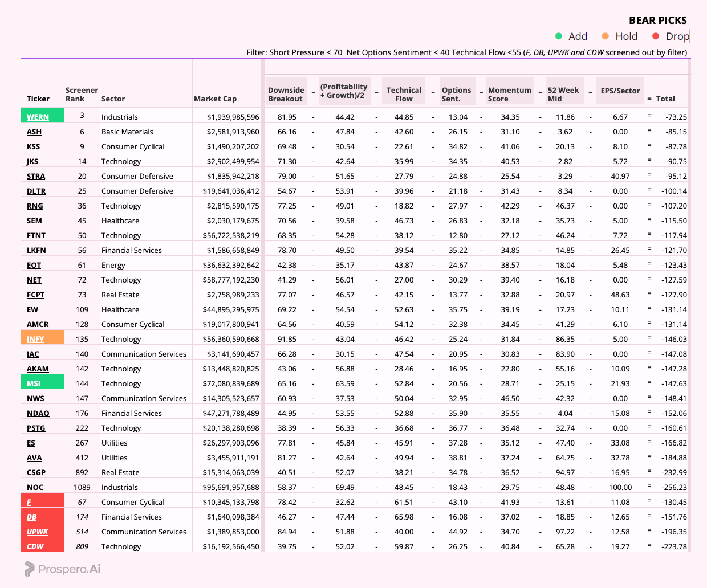Select DB technical flow value 65.98
Screen dimensions: 707x588
[x=404, y=517]
